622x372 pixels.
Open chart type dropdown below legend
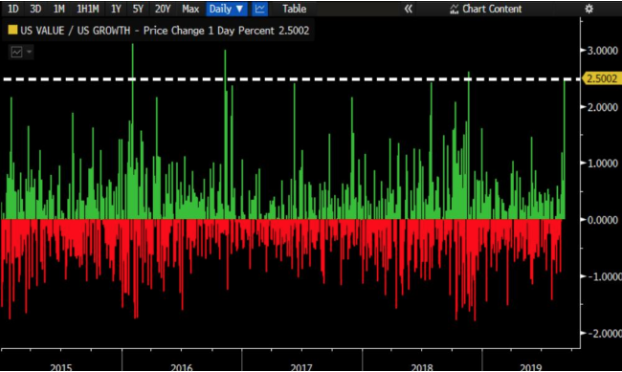coord(21,52)
